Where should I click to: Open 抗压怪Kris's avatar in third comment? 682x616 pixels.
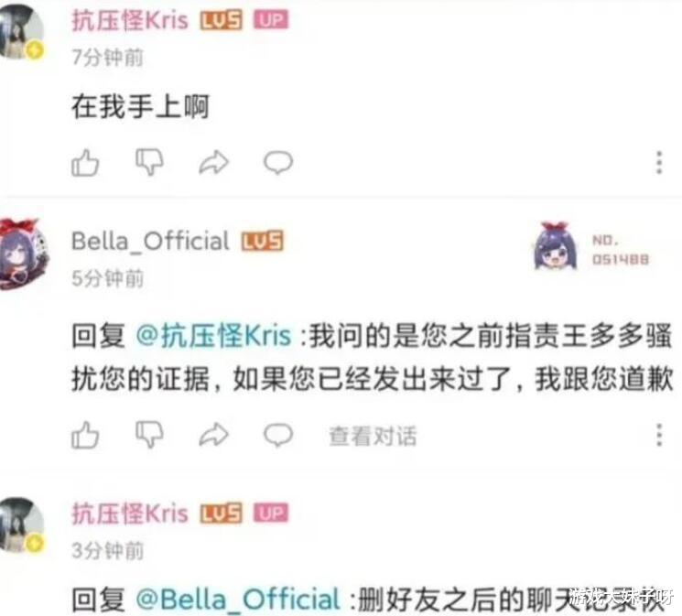coord(21,524)
